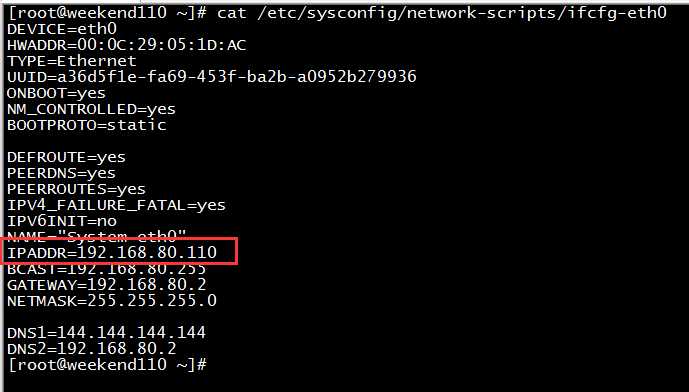Screen dimensions: 689x392
Task: Click the NETMASK=255.255.255.0 line
Action: [112, 301]
